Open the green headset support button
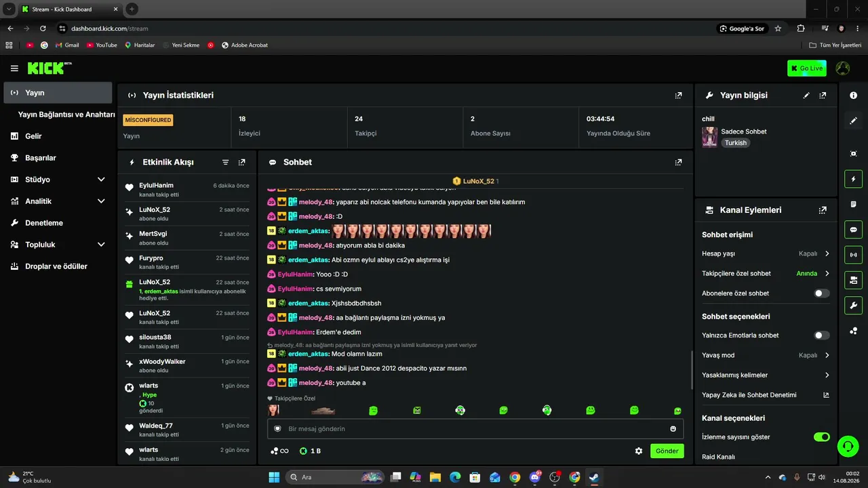This screenshot has height=488, width=868. (848, 445)
